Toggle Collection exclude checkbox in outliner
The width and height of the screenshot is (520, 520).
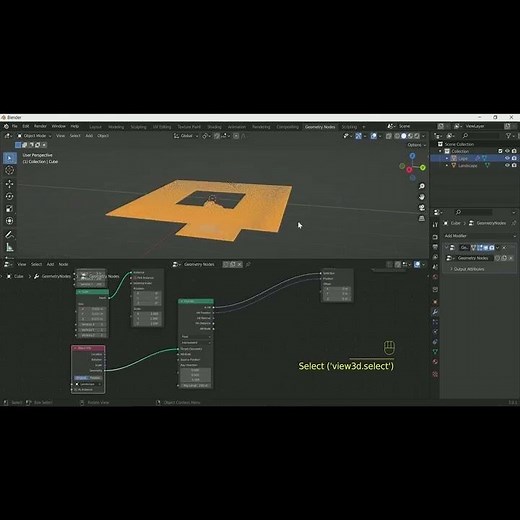coord(500,151)
